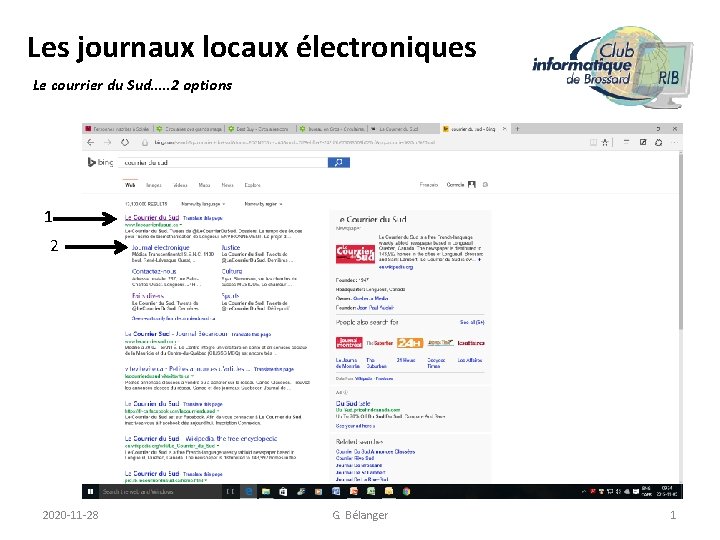Open the Store bag icon on taskbar
This screenshot has height=540, width=720.
tap(283, 491)
